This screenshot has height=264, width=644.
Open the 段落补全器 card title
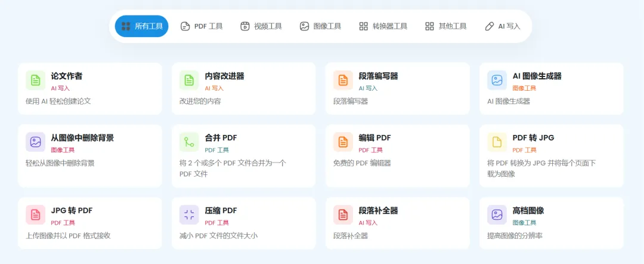click(378, 210)
